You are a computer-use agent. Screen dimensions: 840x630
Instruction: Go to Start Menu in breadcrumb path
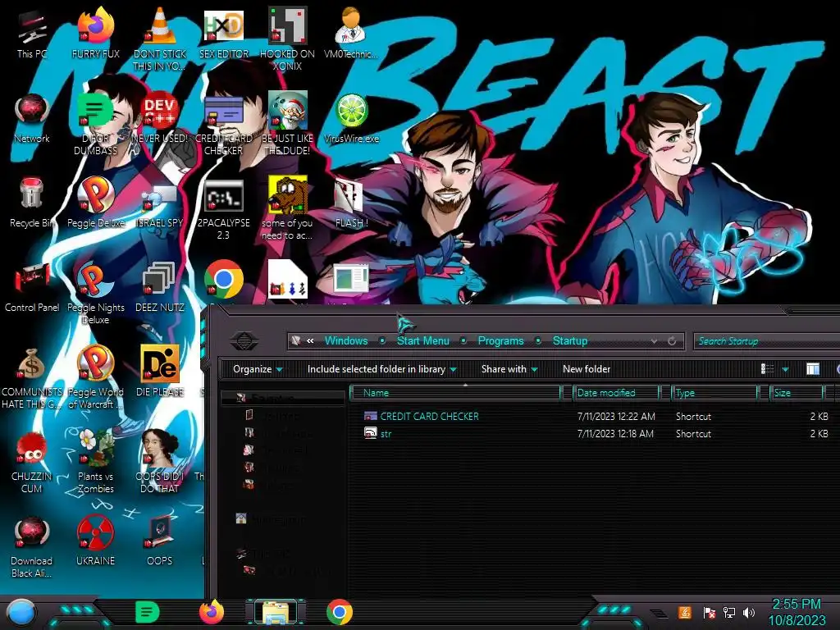tap(422, 340)
